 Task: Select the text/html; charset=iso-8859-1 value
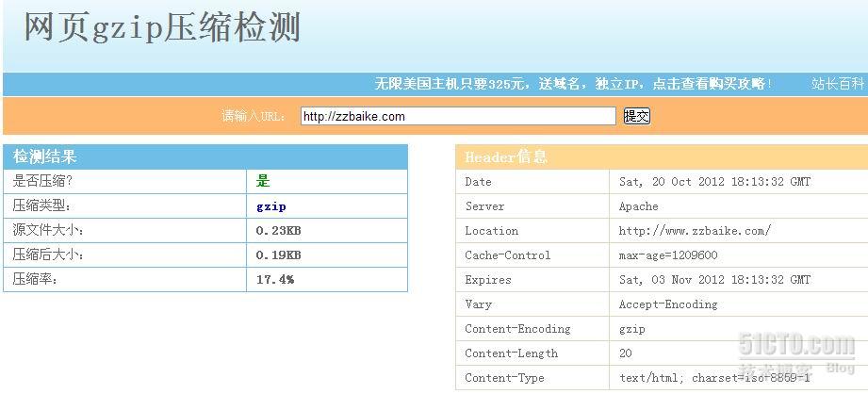coord(714,378)
